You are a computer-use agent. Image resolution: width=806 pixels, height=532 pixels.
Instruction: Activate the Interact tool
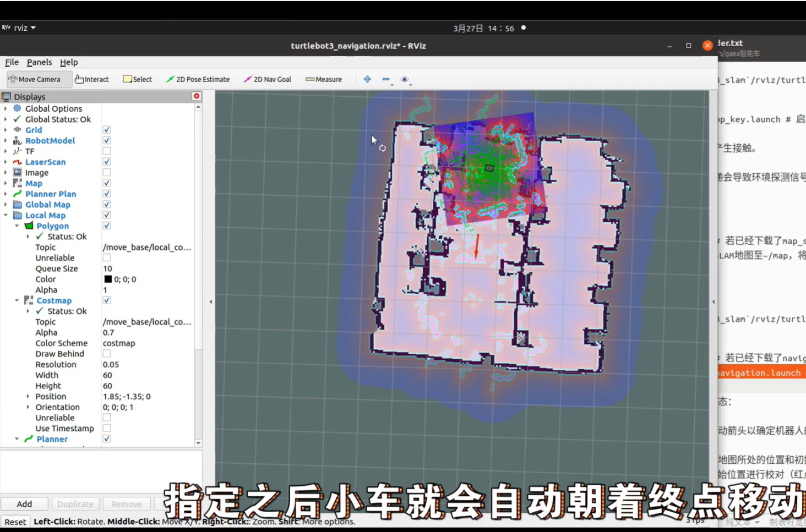tap(92, 79)
